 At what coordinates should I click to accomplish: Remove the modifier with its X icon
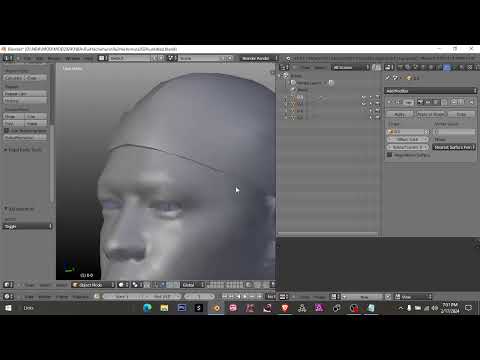coord(471,102)
